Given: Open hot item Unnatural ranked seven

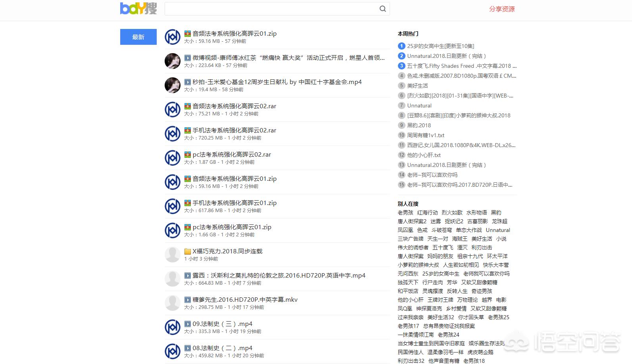Looking at the screenshot, I should pos(419,105).
